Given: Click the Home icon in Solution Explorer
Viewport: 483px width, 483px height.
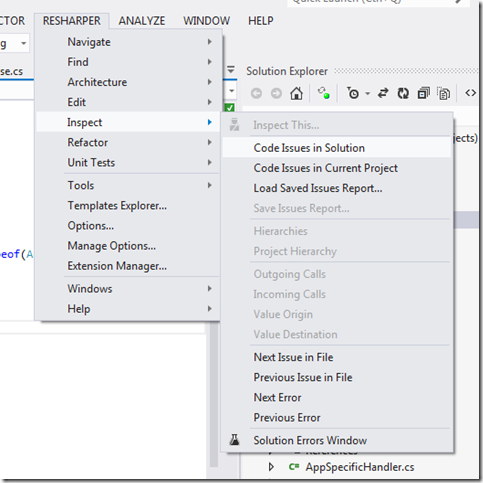Looking at the screenshot, I should point(296,94).
